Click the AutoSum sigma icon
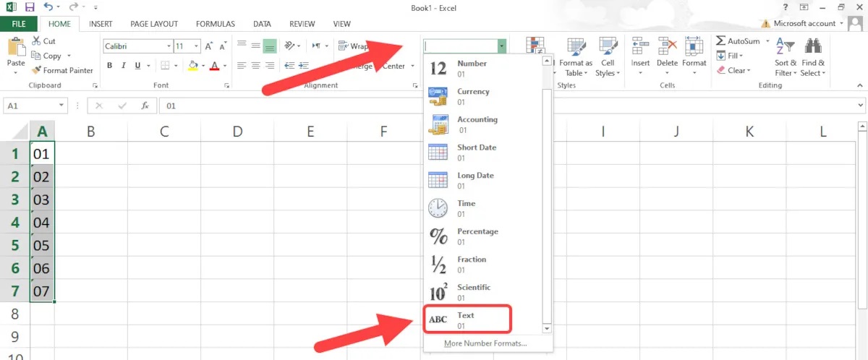 721,41
